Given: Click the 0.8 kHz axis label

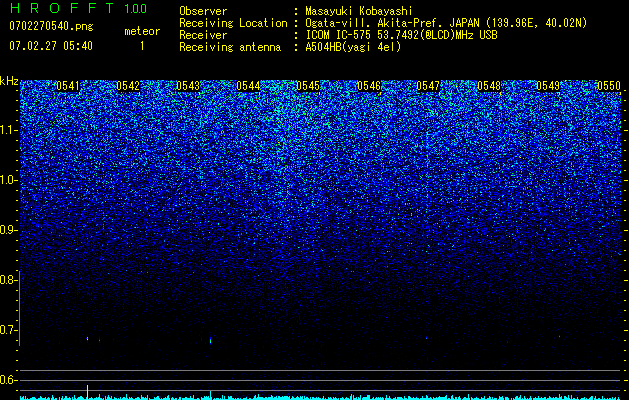Looking at the screenshot, I should 8,280.
